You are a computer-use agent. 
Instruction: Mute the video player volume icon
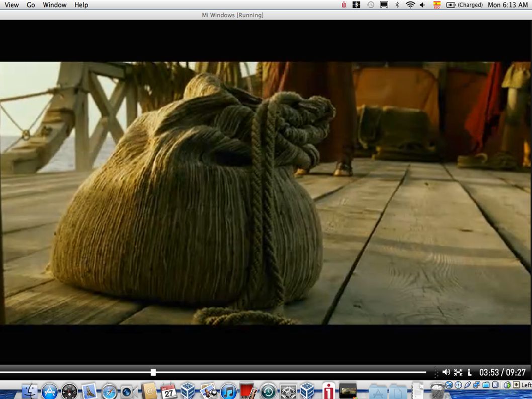(446, 372)
